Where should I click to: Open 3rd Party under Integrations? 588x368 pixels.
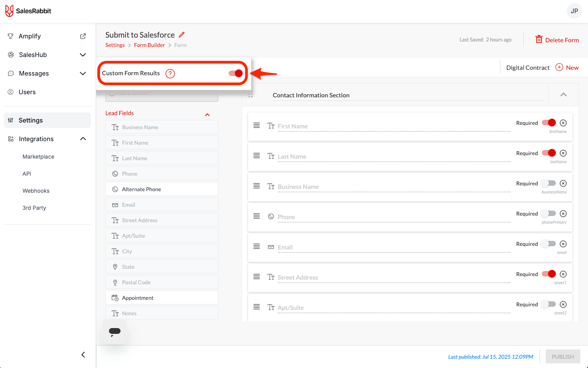34,208
